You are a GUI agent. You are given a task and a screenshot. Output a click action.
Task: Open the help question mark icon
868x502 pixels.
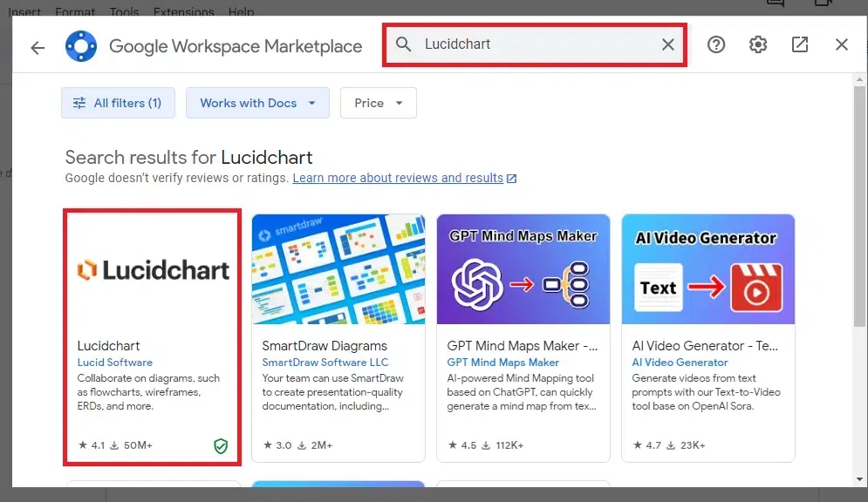click(715, 44)
